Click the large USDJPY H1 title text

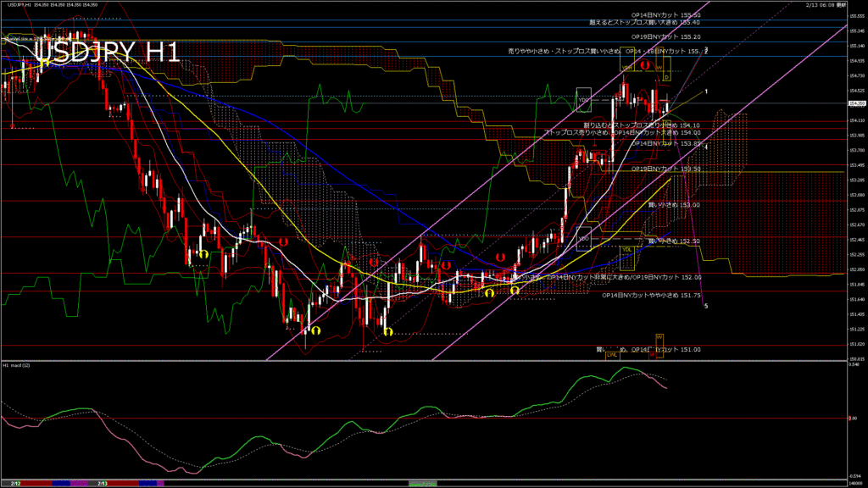coord(106,53)
